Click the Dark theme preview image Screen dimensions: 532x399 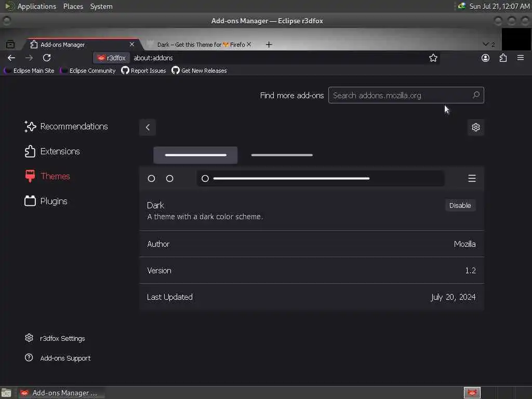point(312,168)
